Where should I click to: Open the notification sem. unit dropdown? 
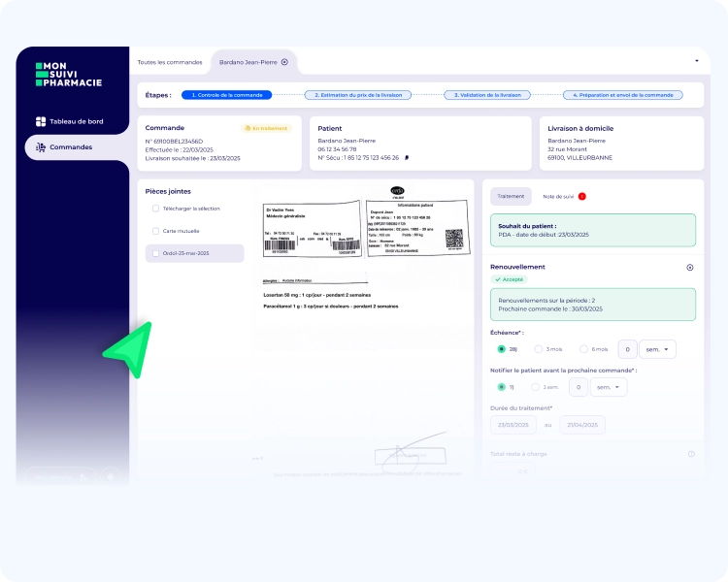(609, 387)
